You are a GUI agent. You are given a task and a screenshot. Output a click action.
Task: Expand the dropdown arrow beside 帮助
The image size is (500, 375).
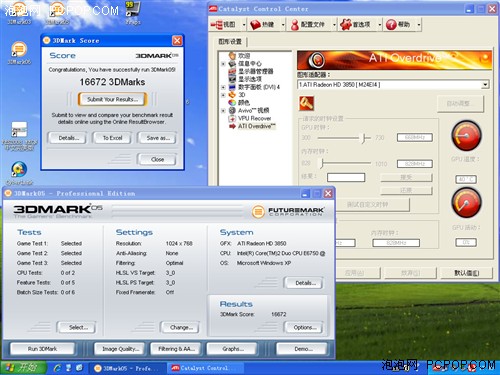(x=419, y=25)
